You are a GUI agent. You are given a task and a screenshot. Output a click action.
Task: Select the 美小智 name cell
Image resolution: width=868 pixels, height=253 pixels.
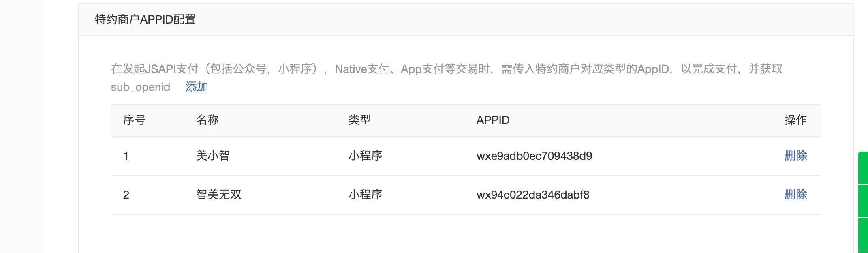point(213,156)
